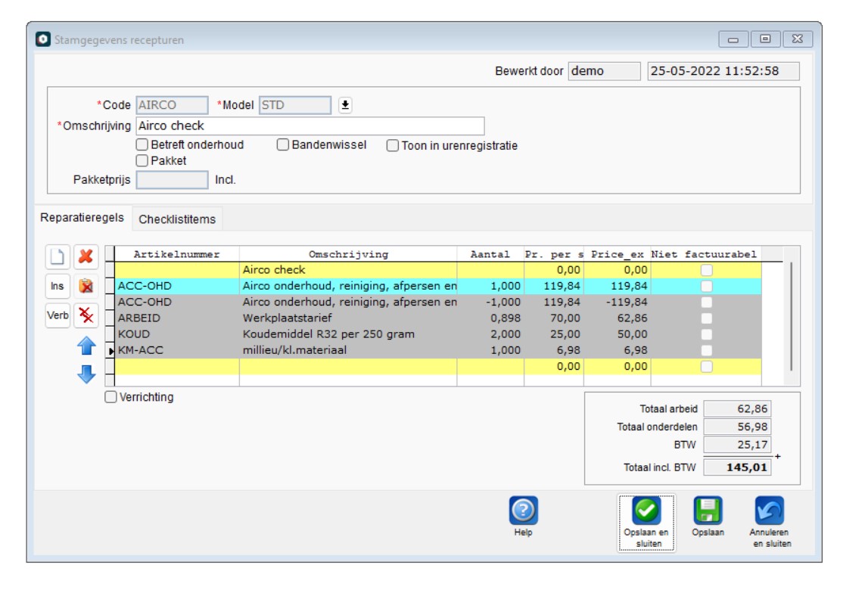Click the Bewerkt door field showing demo
The image size is (868, 599).
(604, 71)
